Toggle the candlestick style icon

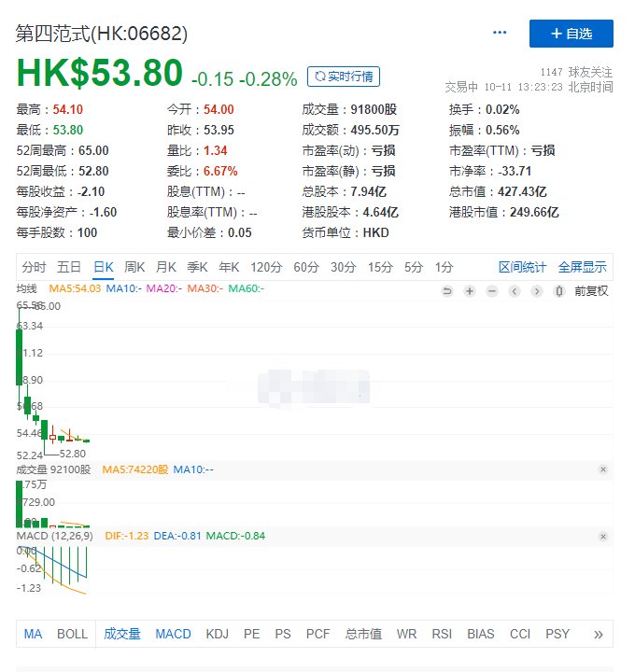(x=558, y=291)
